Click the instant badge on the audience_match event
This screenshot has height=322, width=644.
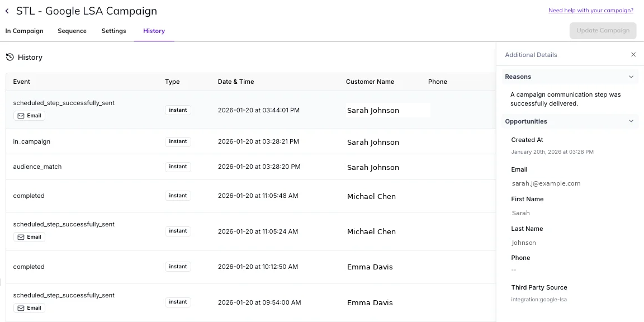coord(178,167)
